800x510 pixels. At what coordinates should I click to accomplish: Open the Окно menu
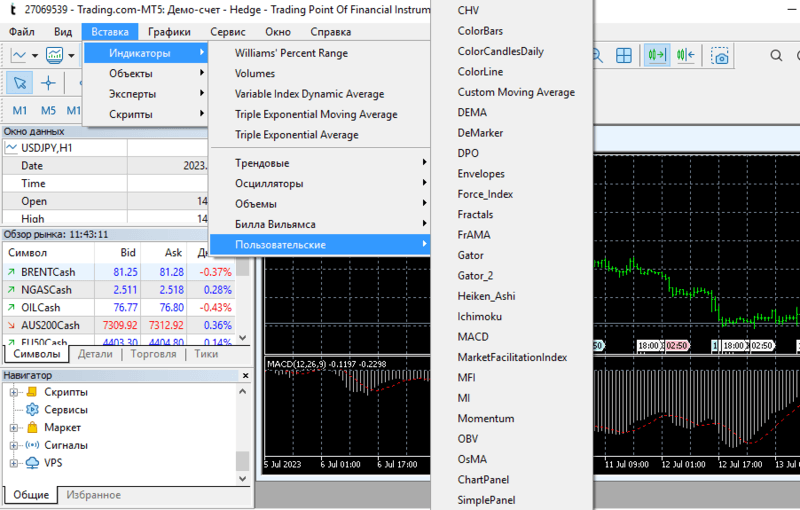coord(278,32)
